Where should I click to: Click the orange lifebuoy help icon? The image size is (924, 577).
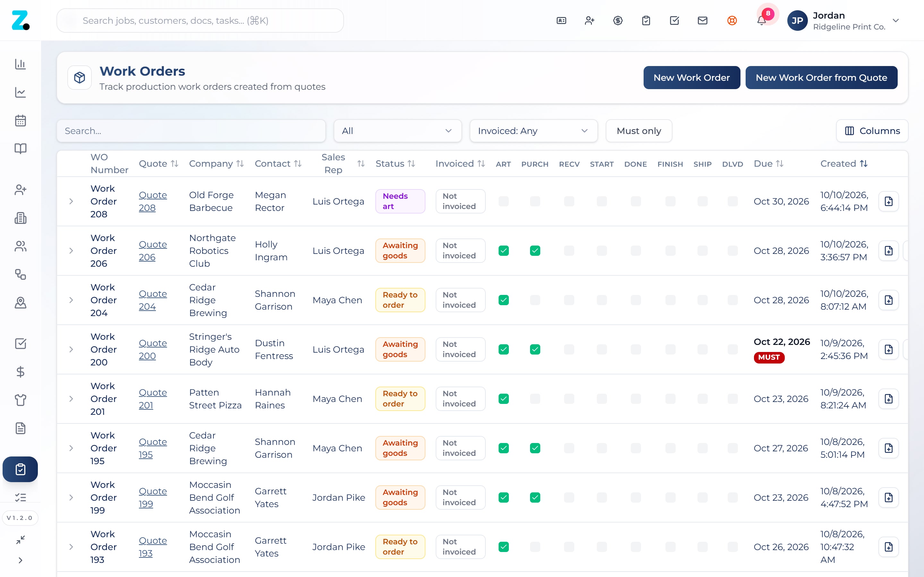coord(732,21)
